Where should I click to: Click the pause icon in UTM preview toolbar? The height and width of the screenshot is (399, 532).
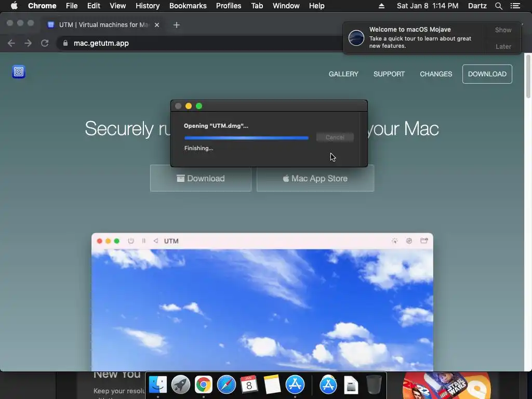pyautogui.click(x=144, y=241)
